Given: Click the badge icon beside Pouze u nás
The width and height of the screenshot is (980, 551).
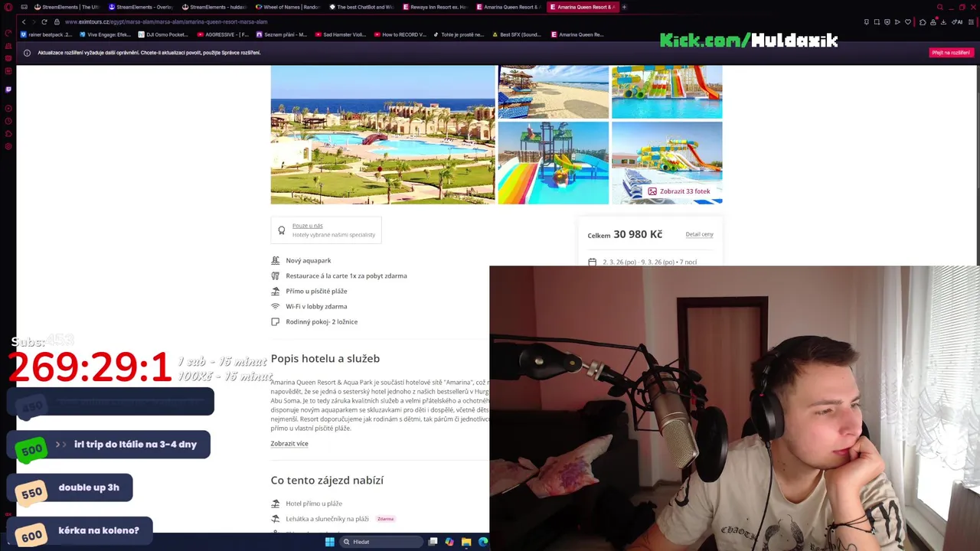Looking at the screenshot, I should coord(282,230).
